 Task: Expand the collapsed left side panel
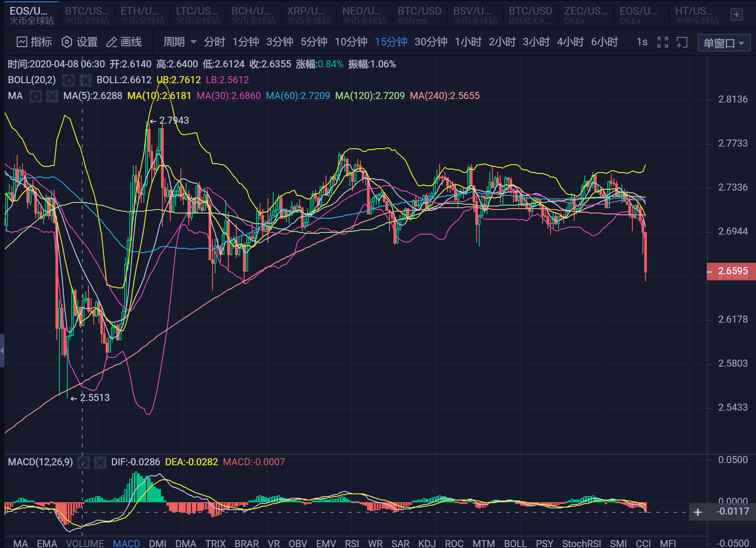pos(2,350)
